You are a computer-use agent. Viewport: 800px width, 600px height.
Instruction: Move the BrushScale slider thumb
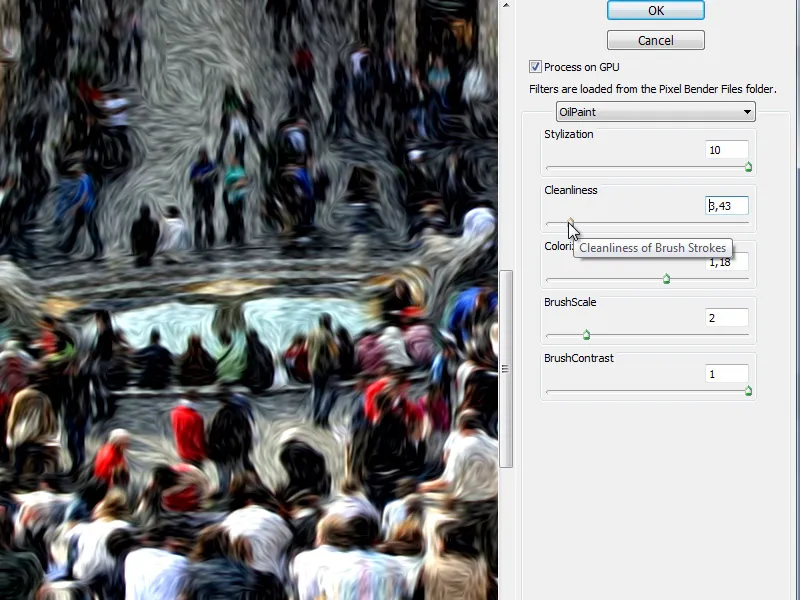click(x=586, y=335)
